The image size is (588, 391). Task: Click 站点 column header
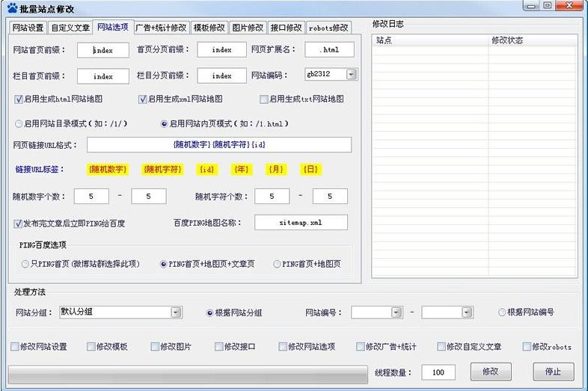tap(429, 40)
